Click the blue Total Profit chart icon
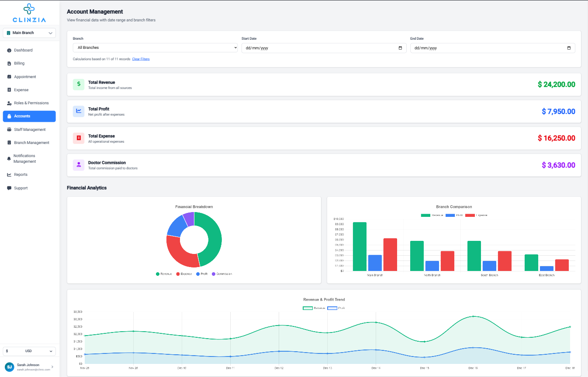Image resolution: width=588 pixels, height=377 pixels. (x=79, y=111)
